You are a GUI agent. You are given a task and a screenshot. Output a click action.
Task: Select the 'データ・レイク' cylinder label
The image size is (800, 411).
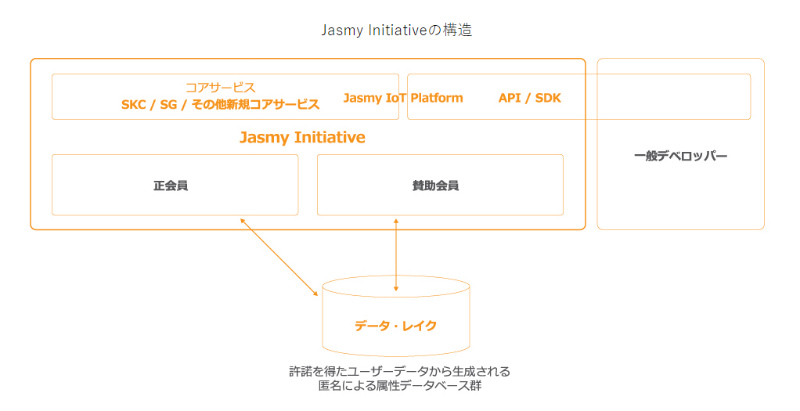[396, 326]
